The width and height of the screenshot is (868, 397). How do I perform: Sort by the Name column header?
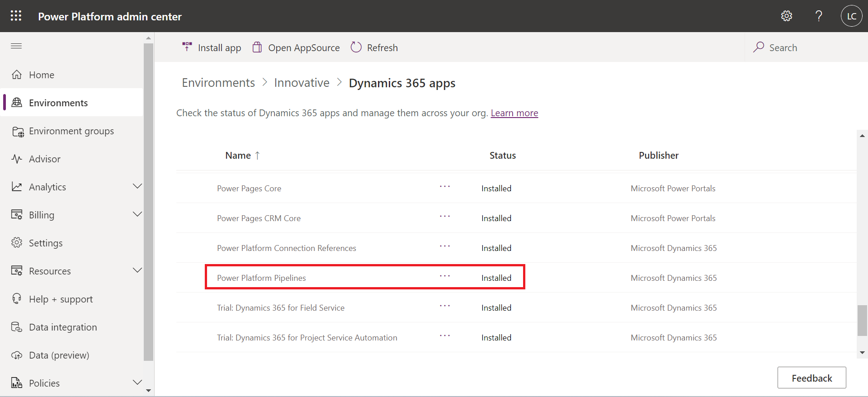click(x=238, y=156)
